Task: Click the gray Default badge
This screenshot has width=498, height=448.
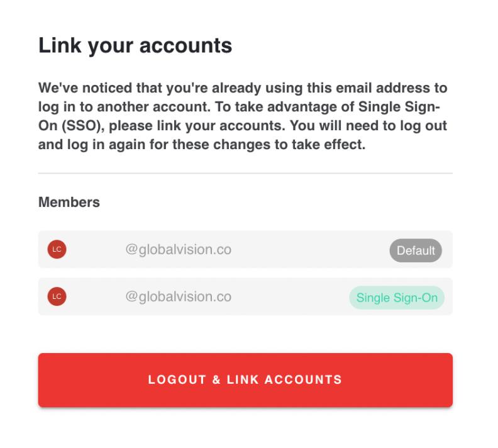Action: point(416,250)
